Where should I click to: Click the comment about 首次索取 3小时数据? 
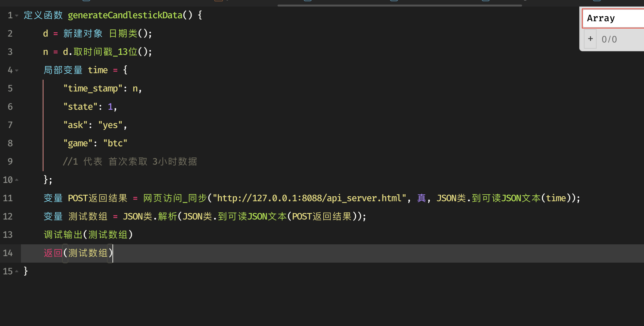130,162
